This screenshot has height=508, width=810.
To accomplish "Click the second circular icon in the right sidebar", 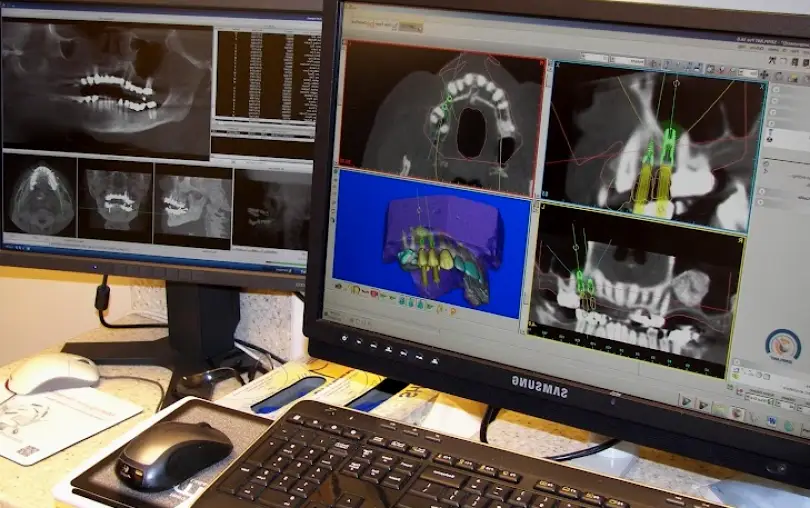I will tap(775, 101).
